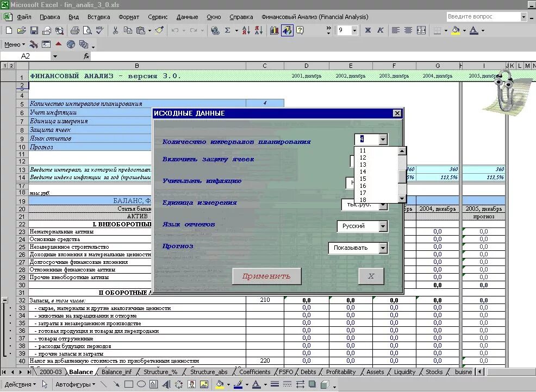Insert a hyperlink with the globe icon
536x392 pixels.
(x=215, y=30)
